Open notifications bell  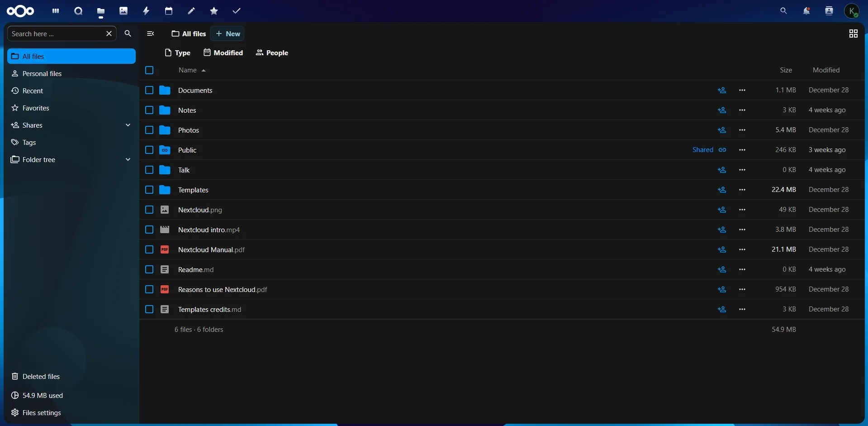pyautogui.click(x=807, y=11)
